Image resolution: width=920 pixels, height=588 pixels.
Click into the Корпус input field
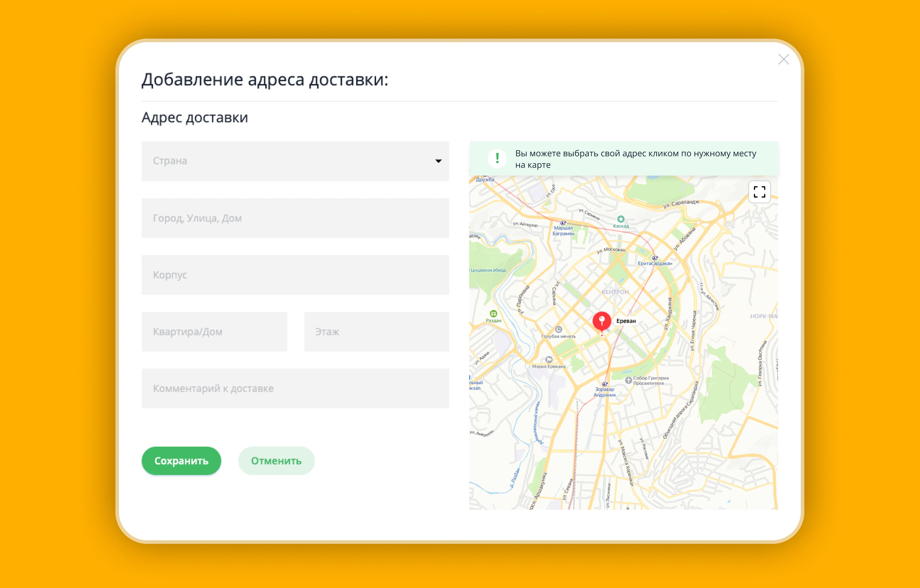click(x=295, y=275)
